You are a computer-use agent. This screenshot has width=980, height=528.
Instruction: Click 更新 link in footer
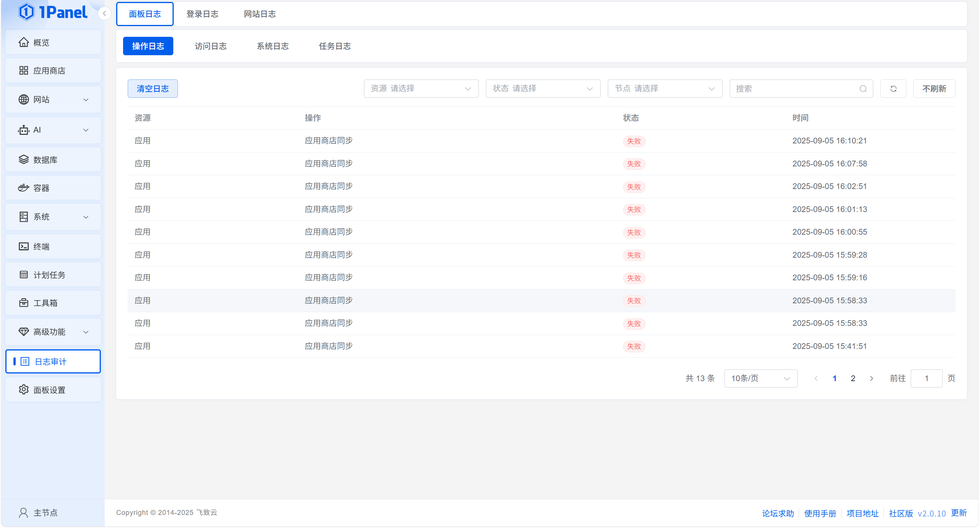(959, 513)
